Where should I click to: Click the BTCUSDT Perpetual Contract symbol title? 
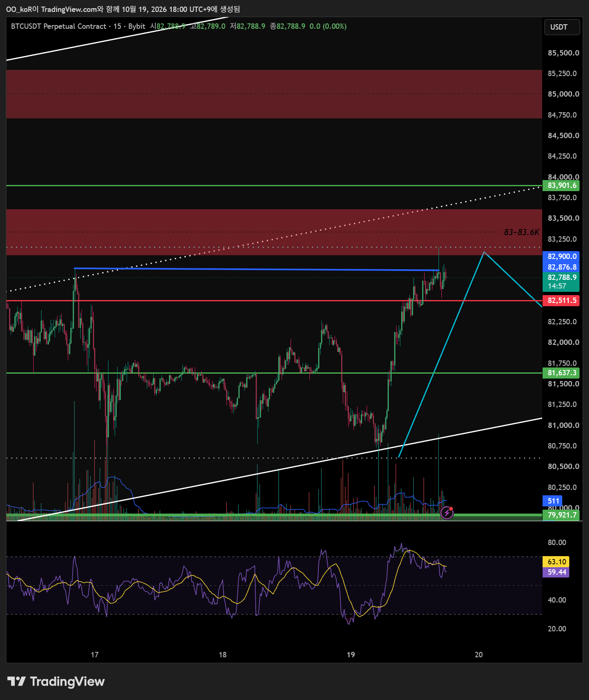pos(58,26)
